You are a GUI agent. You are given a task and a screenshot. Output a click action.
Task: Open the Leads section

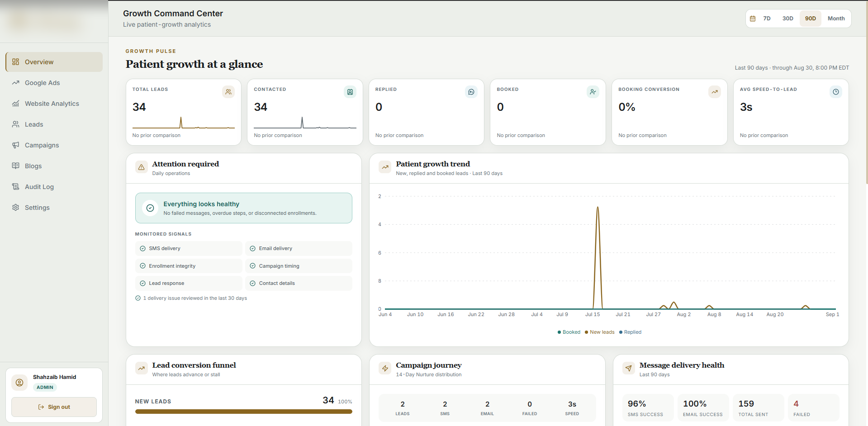pyautogui.click(x=54, y=124)
